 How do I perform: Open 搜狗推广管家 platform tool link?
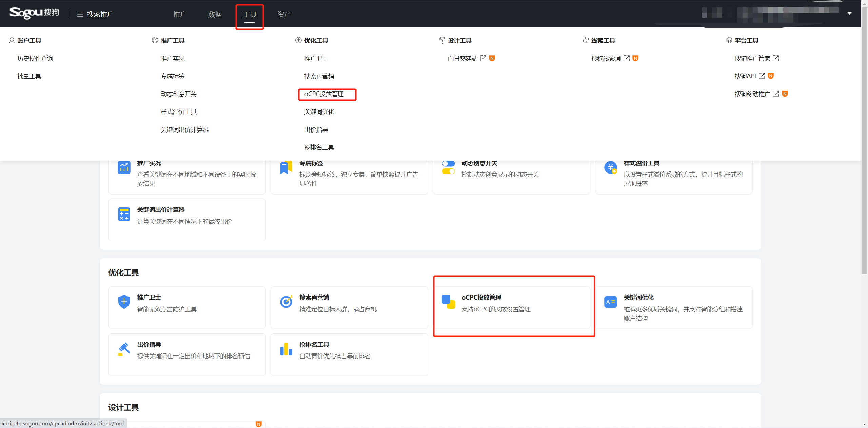click(752, 59)
